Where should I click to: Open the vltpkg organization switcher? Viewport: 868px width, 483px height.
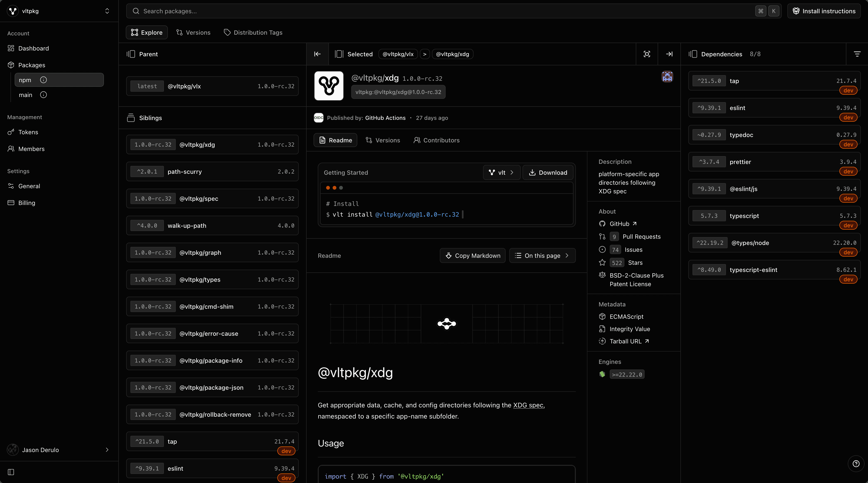(59, 11)
